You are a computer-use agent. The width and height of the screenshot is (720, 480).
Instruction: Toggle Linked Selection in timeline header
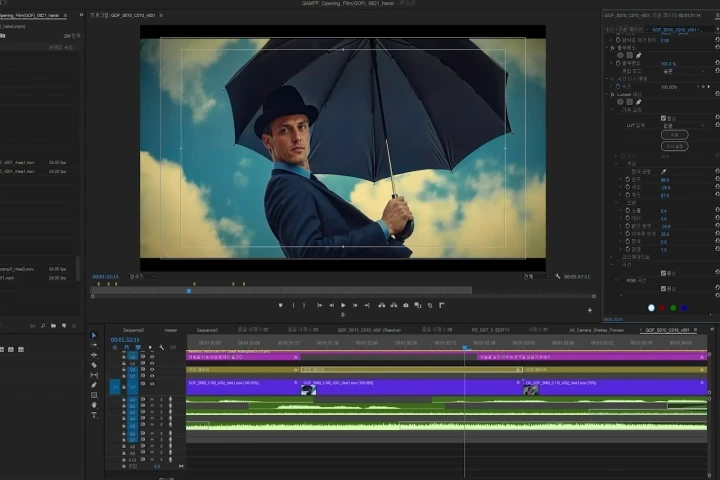tap(138, 348)
